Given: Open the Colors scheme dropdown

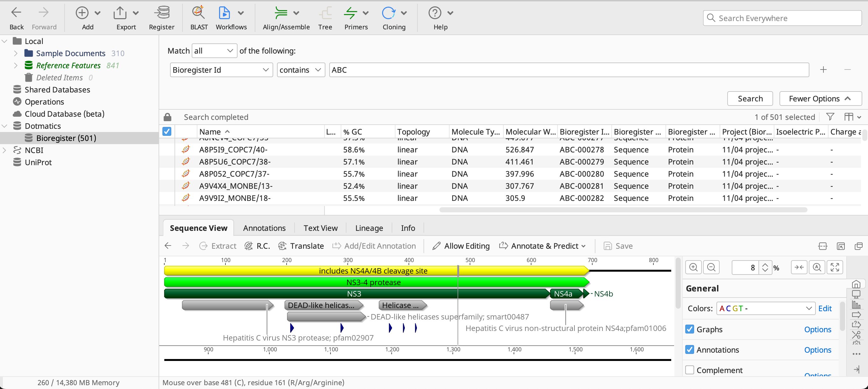Looking at the screenshot, I should click(x=765, y=308).
